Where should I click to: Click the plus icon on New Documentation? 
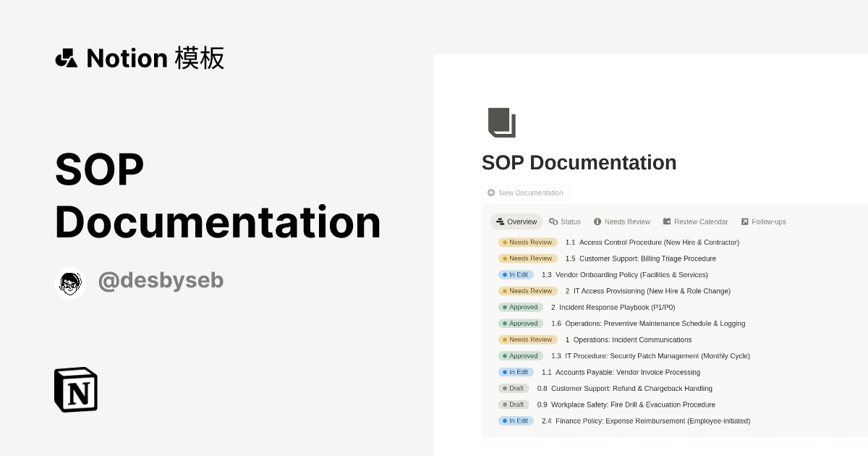coord(490,193)
